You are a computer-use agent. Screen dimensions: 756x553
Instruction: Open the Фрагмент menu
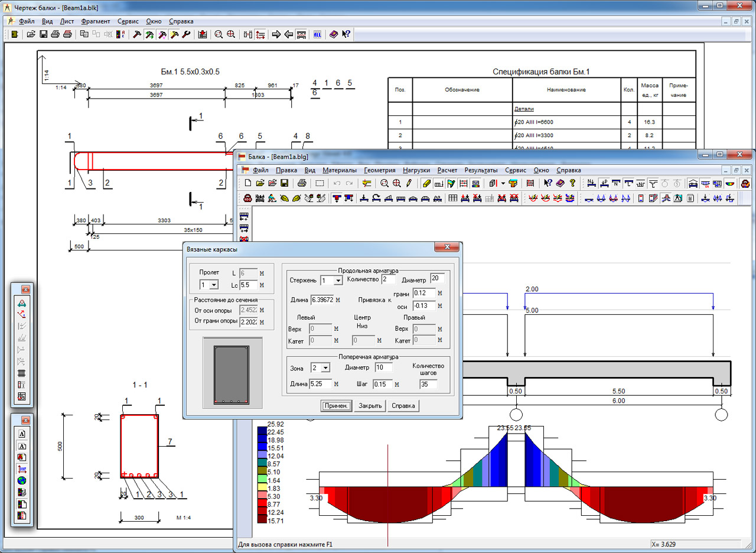click(95, 21)
